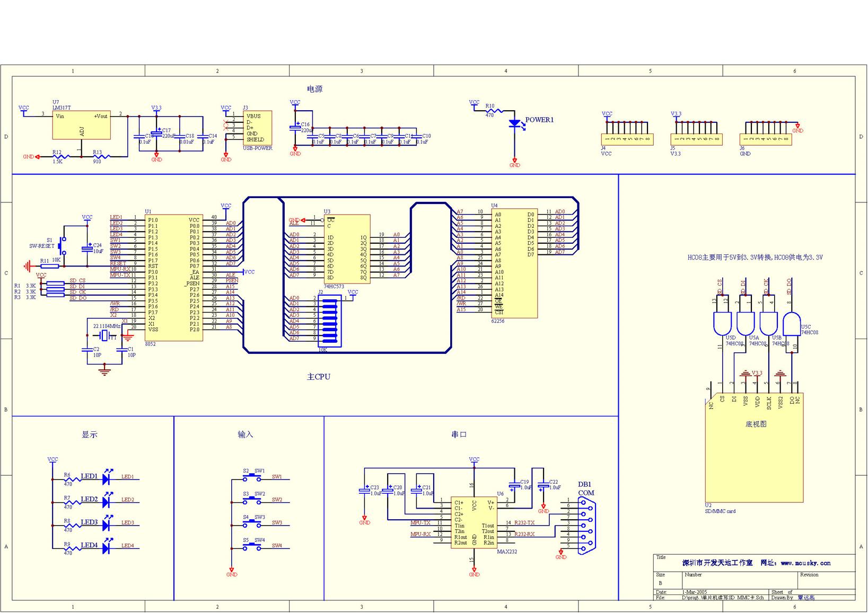
Task: Select the SW-RESET pushbutton S1
Action: 63,246
